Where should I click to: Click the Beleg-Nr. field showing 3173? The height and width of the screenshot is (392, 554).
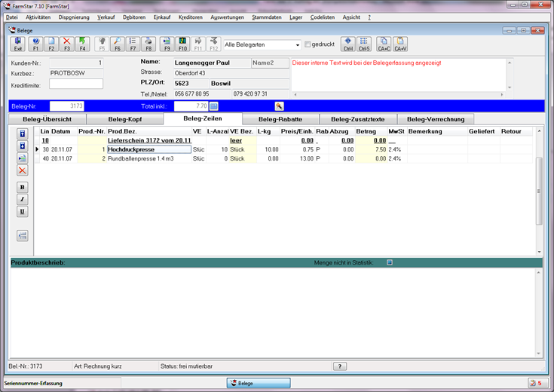click(67, 106)
